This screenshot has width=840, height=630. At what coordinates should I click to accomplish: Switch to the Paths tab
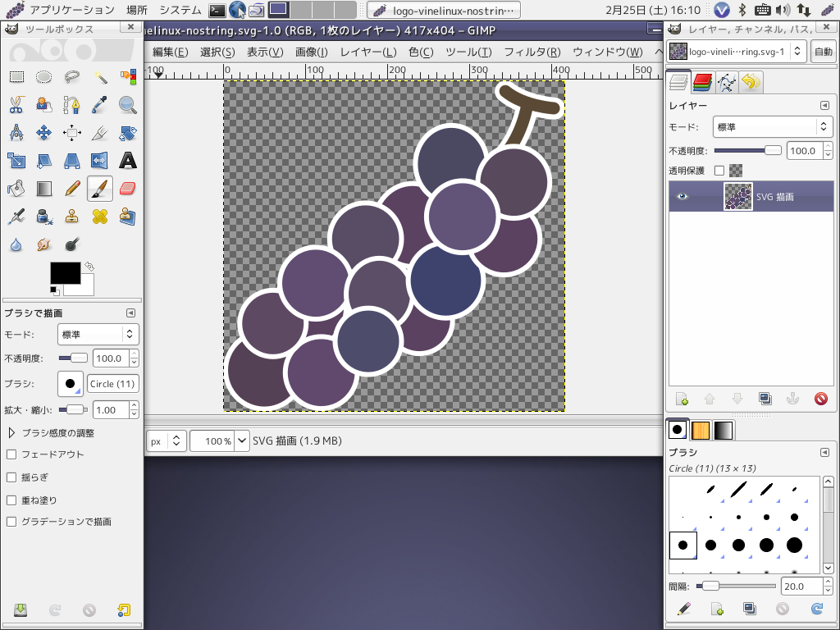pos(727,83)
